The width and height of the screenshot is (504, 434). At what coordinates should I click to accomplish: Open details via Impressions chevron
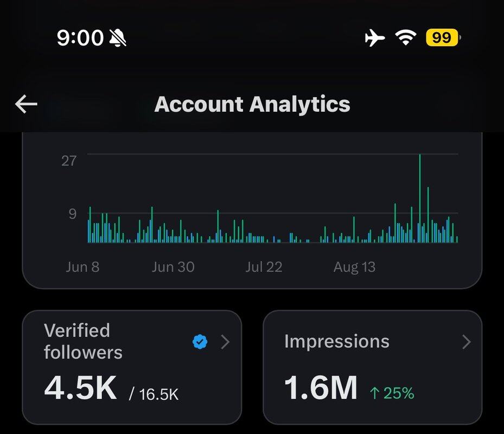click(x=467, y=342)
